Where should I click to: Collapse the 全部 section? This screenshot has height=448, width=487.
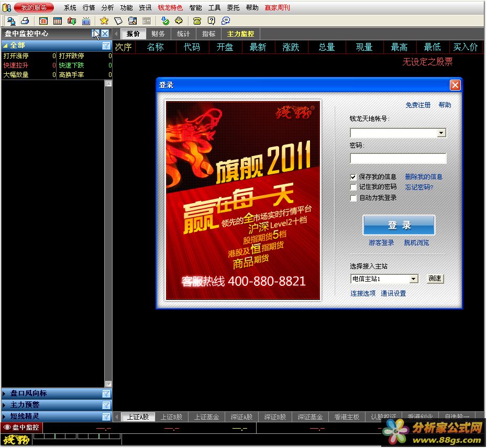[5, 46]
